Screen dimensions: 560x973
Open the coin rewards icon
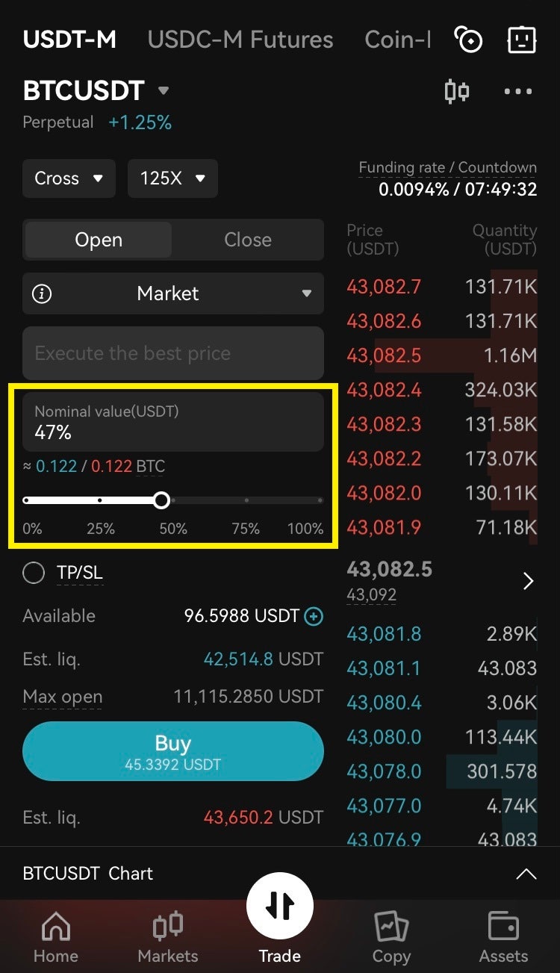pos(469,40)
